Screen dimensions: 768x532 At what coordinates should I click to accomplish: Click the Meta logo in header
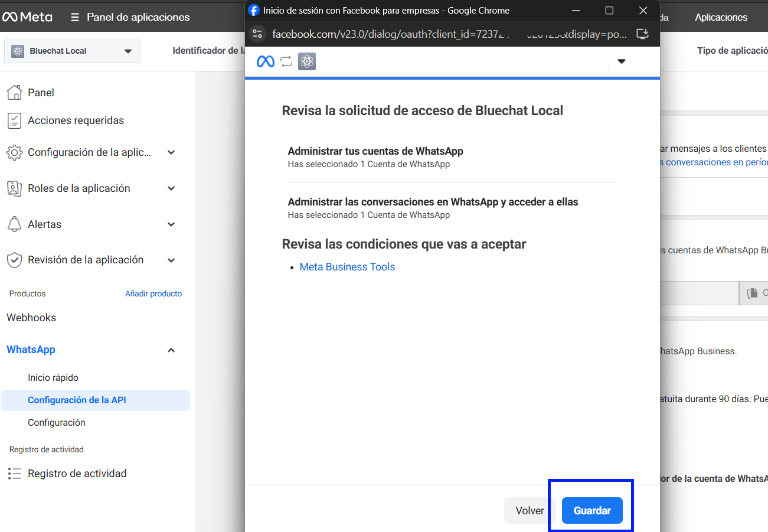27,17
